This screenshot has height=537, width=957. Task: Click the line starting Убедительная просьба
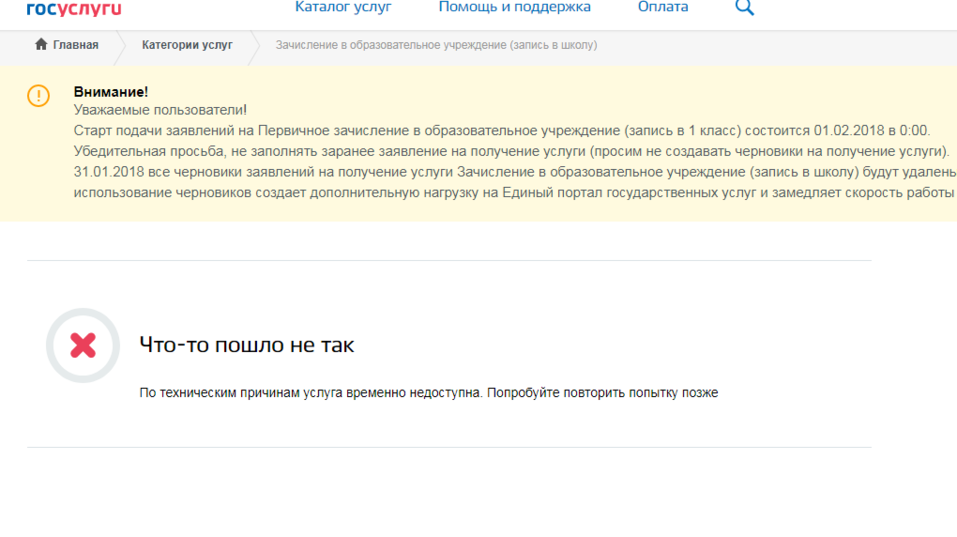[x=510, y=151]
